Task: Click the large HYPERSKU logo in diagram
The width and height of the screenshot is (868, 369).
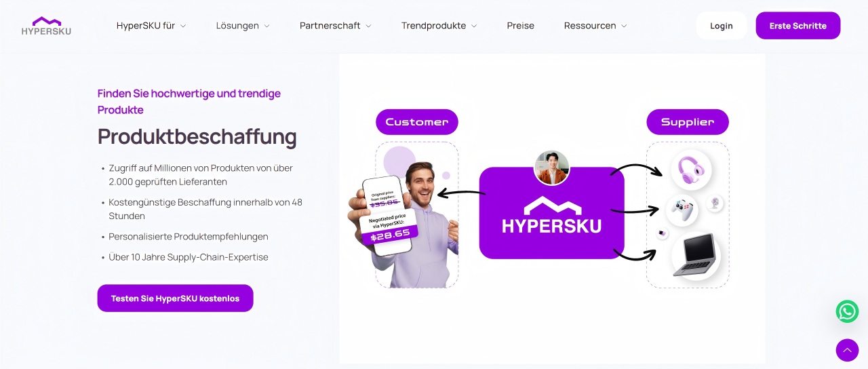Action: (551, 216)
